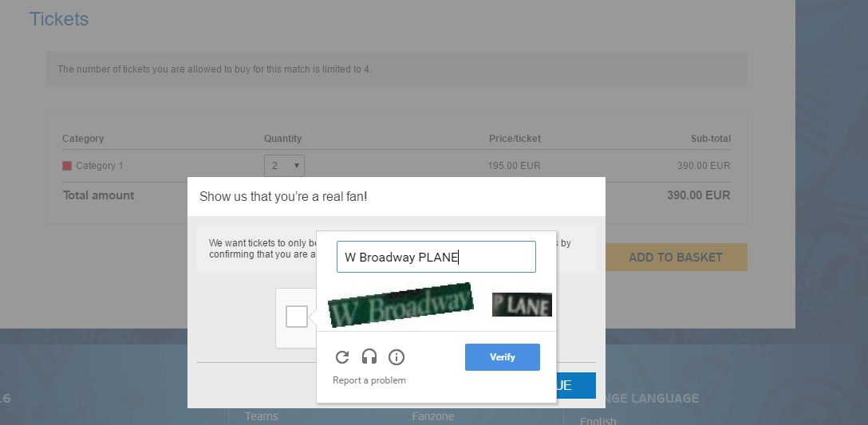Image resolution: width=868 pixels, height=425 pixels.
Task: Click the Total amount label
Action: 99,195
